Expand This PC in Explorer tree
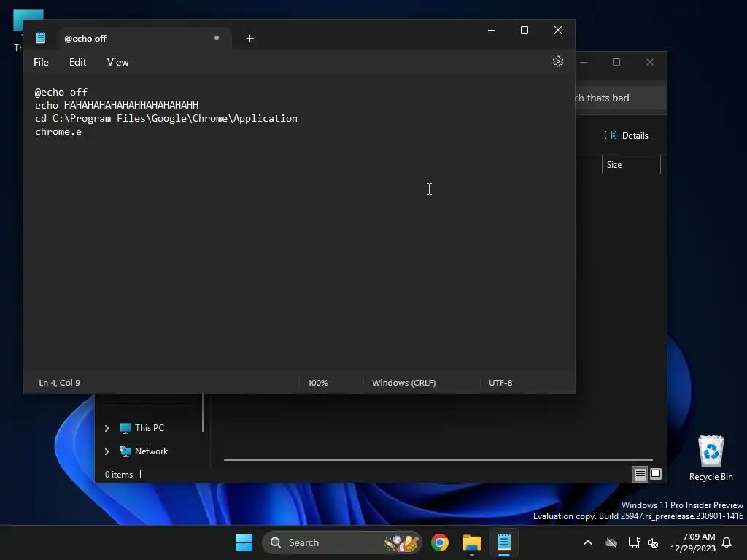Screen dimensions: 747x560 107,428
